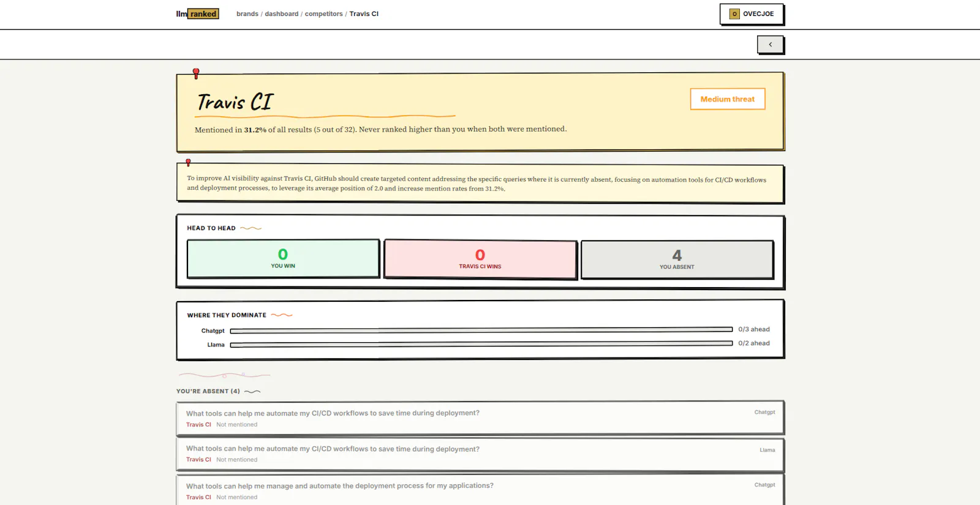This screenshot has width=980, height=505.
Task: Click the OVECJOE avatar icon
Action: click(734, 14)
